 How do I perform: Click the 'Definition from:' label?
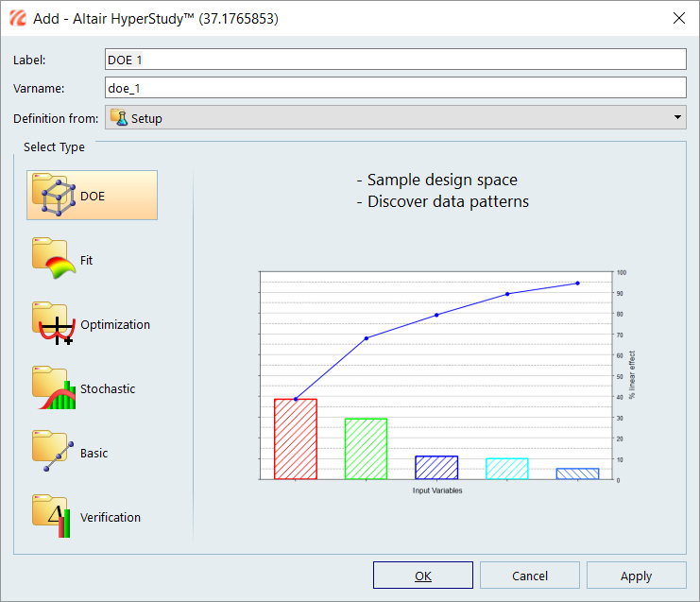tap(56, 118)
